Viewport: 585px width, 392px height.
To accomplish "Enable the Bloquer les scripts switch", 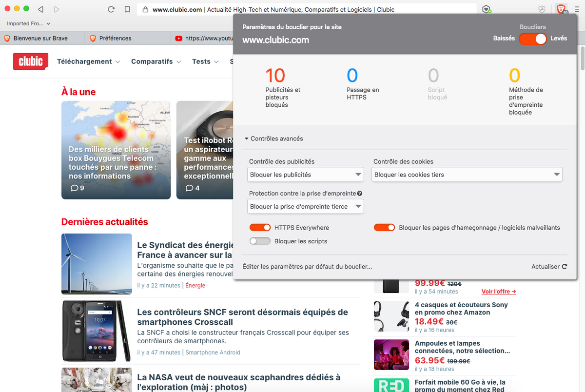I will pos(260,241).
